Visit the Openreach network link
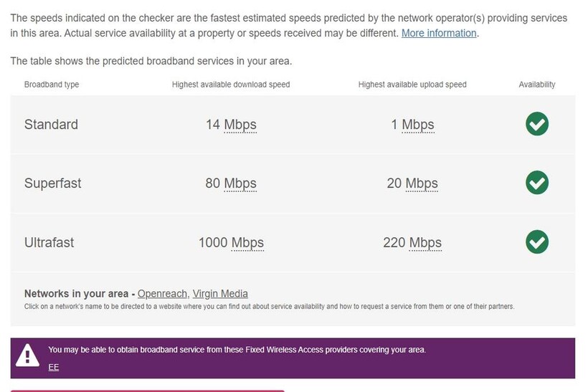The height and width of the screenshot is (392, 588). [163, 293]
